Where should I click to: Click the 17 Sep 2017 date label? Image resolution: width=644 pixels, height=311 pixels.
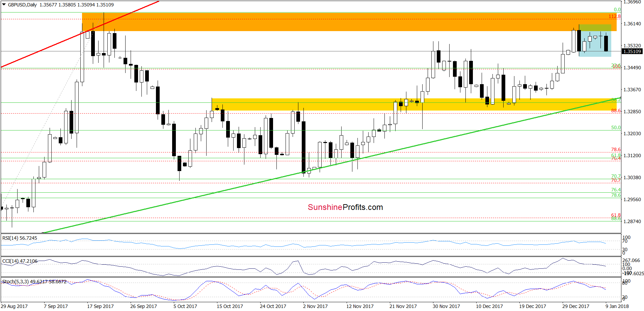(100, 306)
